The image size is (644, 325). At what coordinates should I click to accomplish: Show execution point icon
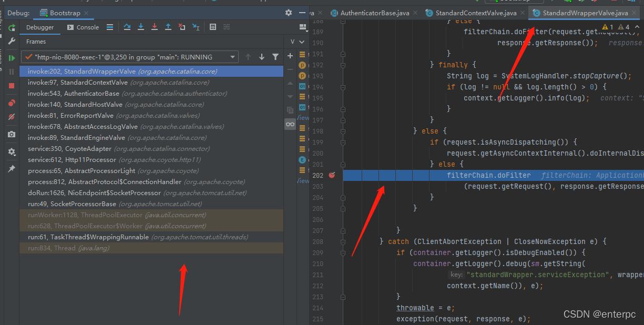[110, 27]
